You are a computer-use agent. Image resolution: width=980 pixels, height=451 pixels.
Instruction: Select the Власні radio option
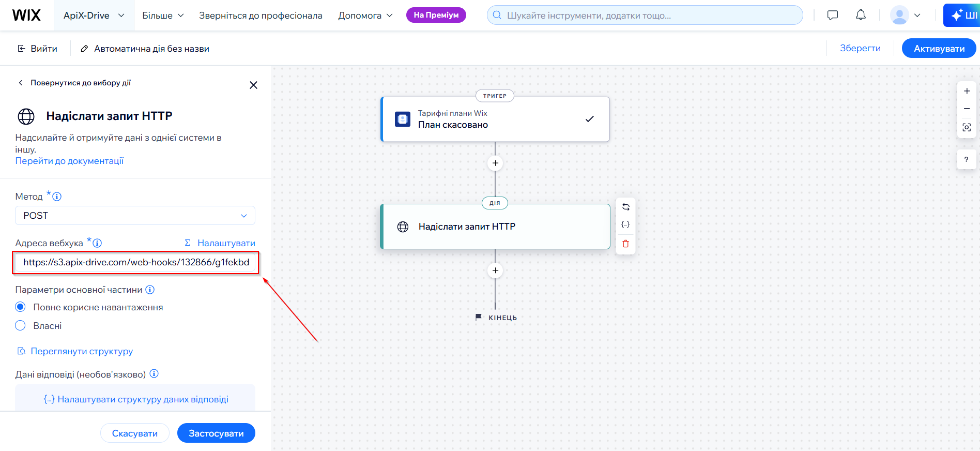click(x=20, y=325)
